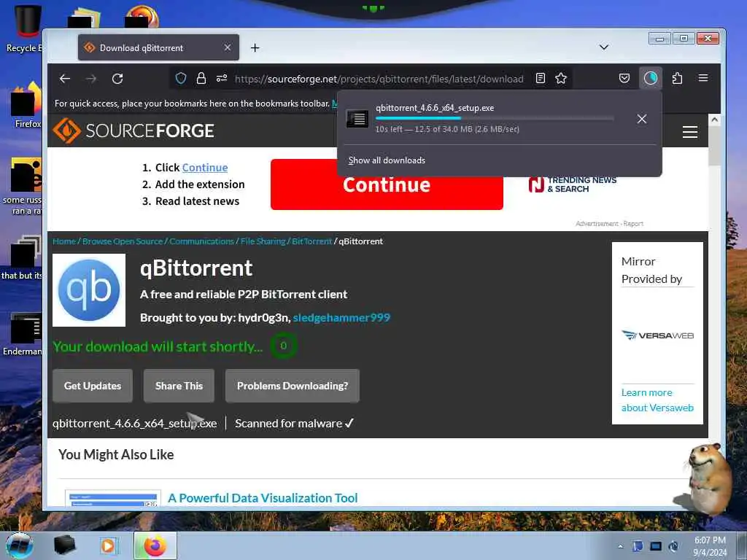The height and width of the screenshot is (560, 747).
Task: Open media player icon in taskbar
Action: point(108,545)
